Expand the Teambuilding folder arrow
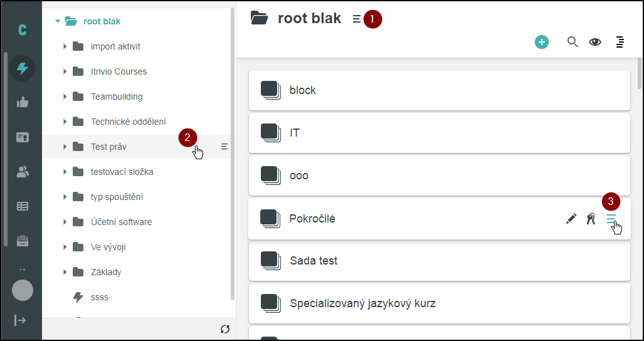The height and width of the screenshot is (341, 644). 65,97
